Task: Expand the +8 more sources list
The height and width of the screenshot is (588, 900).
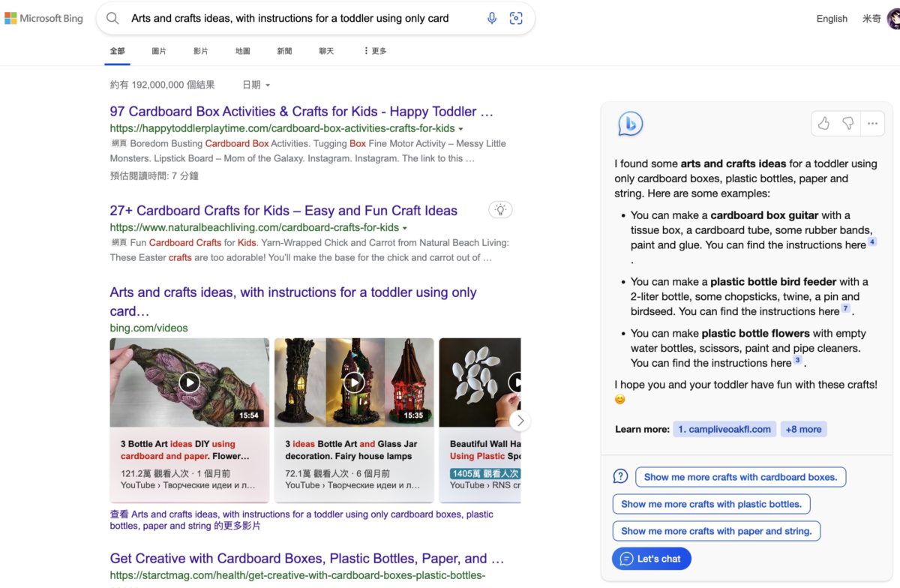Action: [803, 428]
